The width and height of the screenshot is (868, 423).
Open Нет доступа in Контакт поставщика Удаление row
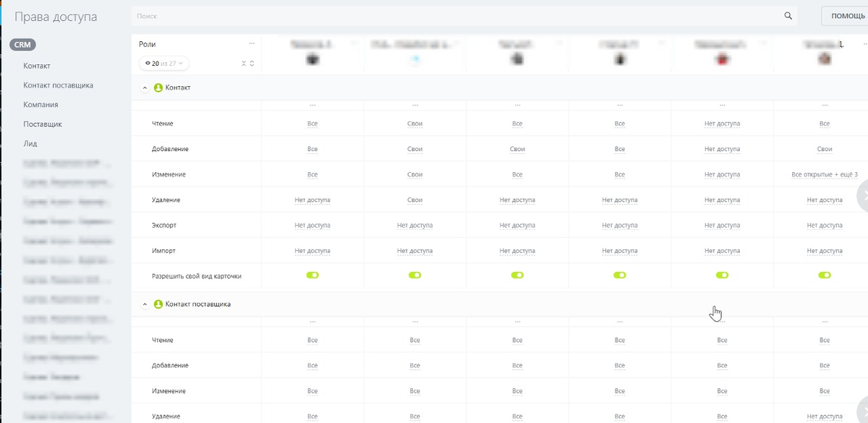click(x=825, y=416)
